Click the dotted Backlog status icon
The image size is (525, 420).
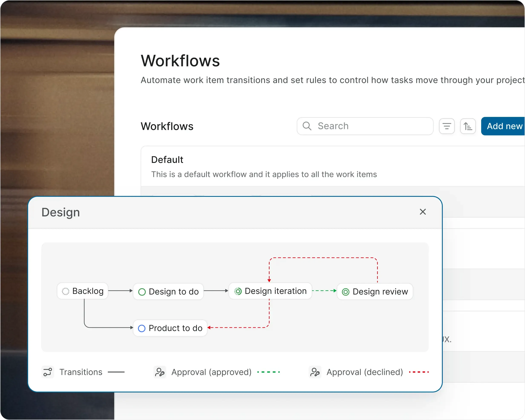pos(65,291)
